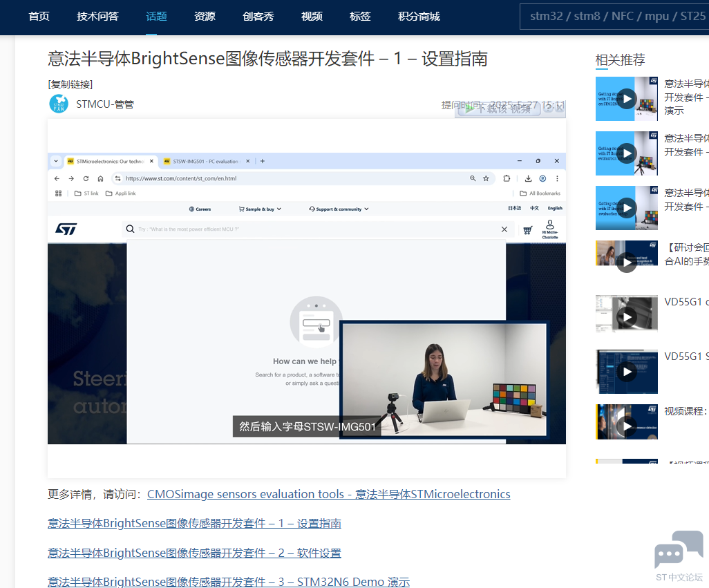The image size is (709, 588).
Task: Click the All Bookmarks folder in the video
Action: click(540, 193)
